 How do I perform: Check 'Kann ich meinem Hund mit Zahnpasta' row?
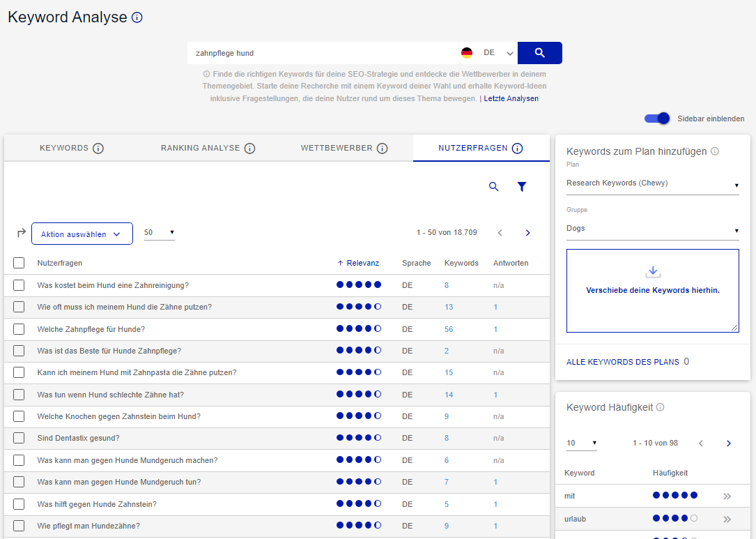tap(19, 372)
